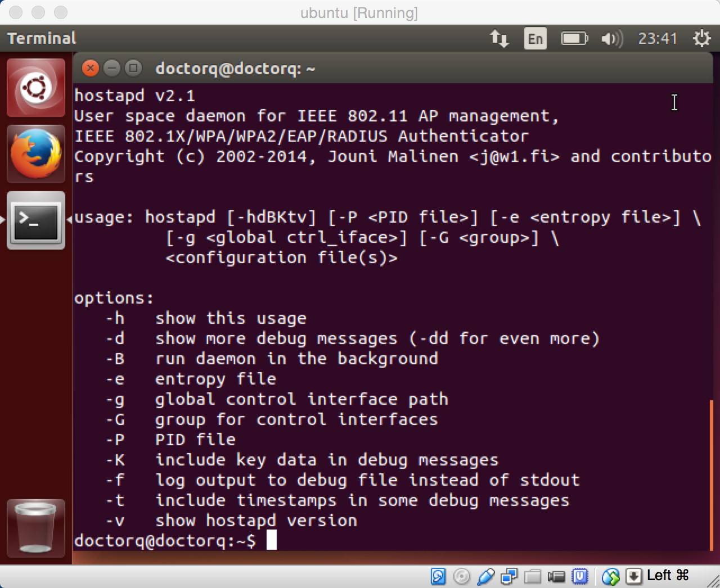
Task: Click the '-P PID file' option line
Action: point(170,440)
